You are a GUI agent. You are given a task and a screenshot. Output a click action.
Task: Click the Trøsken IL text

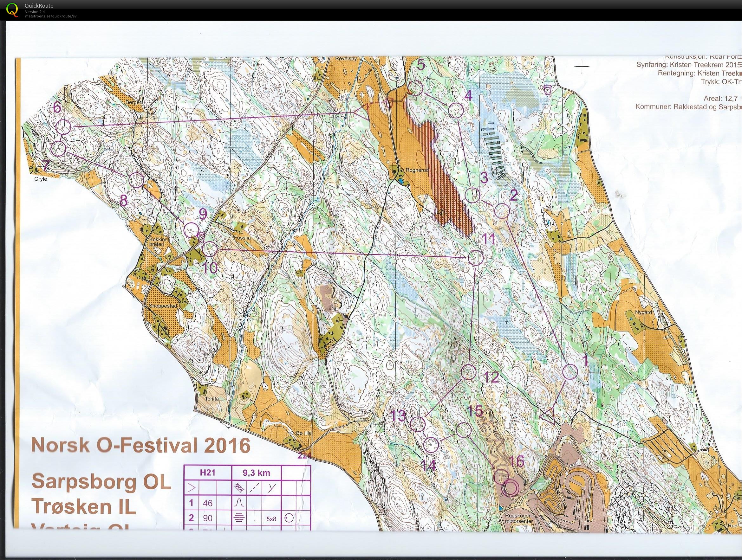(84, 506)
